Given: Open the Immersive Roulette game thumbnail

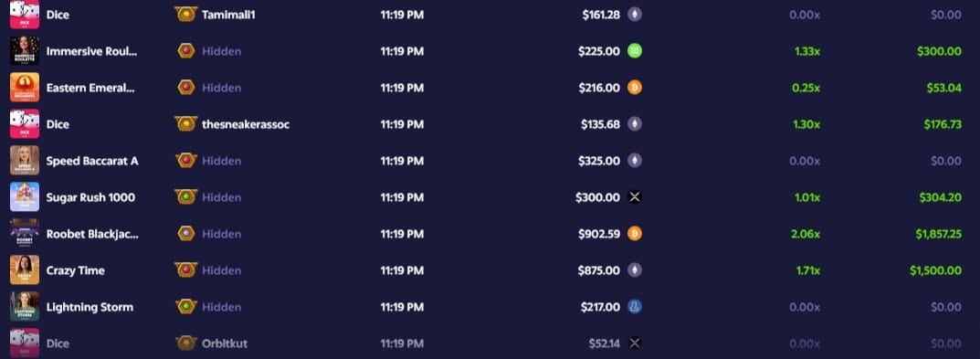Looking at the screenshot, I should 25,50.
